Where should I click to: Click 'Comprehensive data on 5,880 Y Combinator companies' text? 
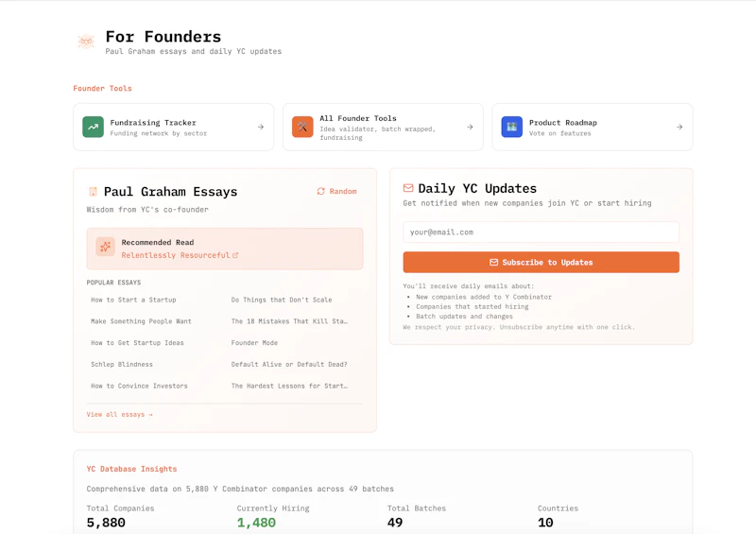[x=240, y=489]
